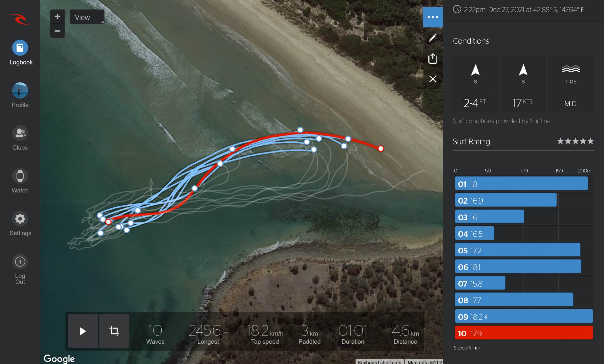Click the crop tool button

114,331
